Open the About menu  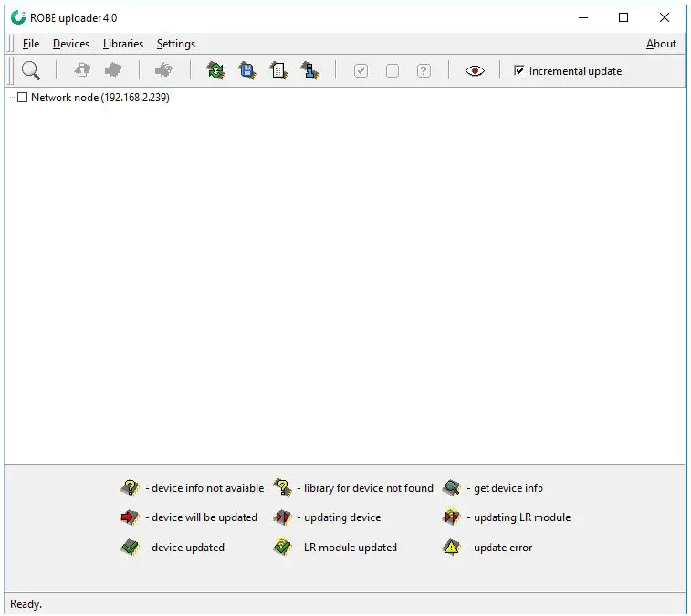[x=661, y=44]
